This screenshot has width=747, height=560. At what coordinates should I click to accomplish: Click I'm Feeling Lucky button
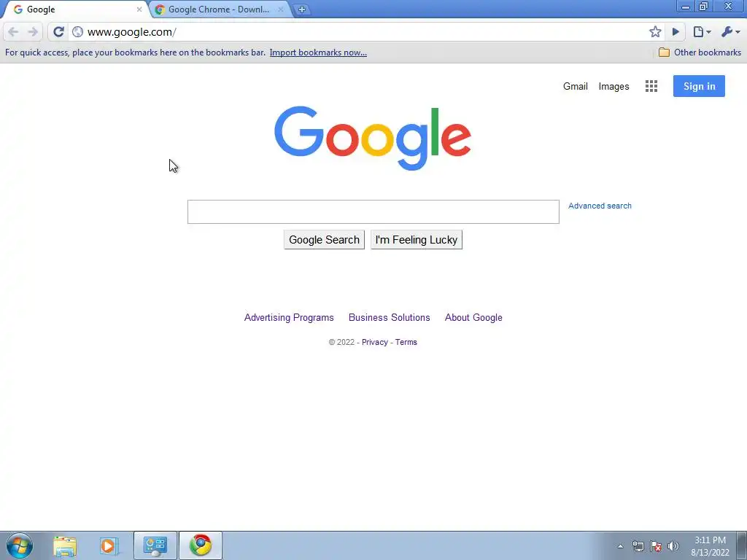[x=417, y=239]
